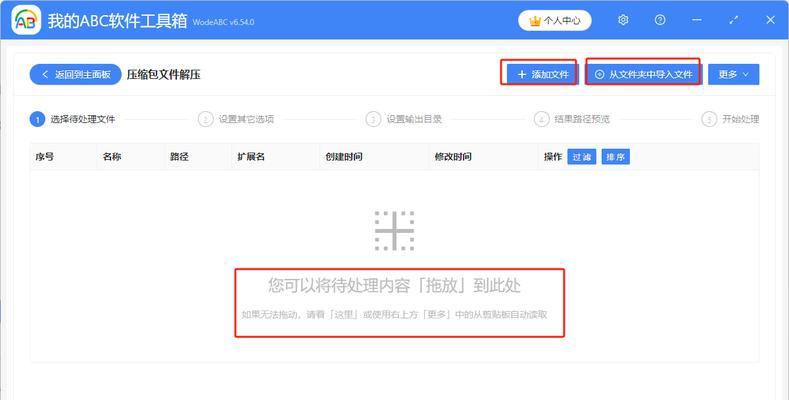789x400 pixels.
Task: Open settings via the gear icon
Action: [623, 20]
